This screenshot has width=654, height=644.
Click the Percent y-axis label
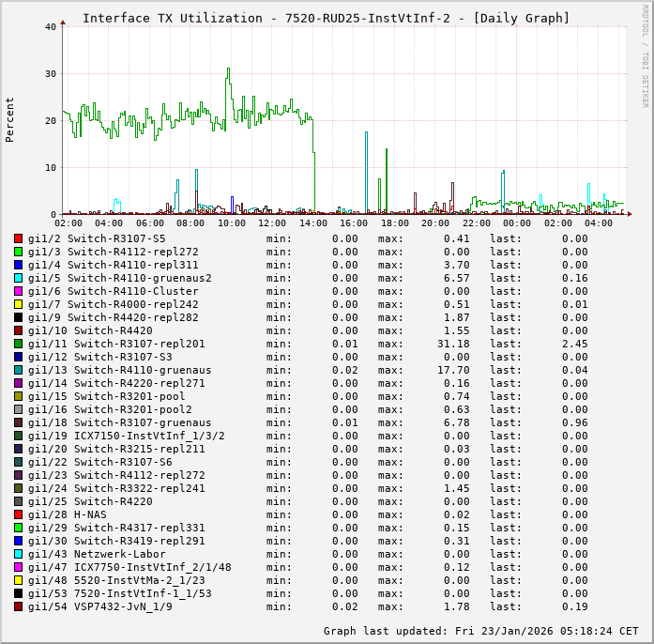10,119
